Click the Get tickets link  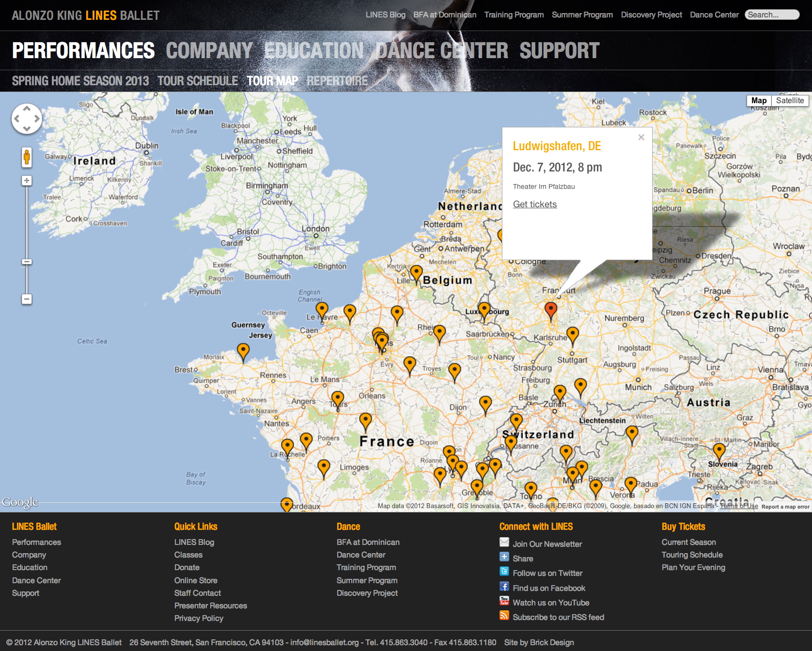535,204
